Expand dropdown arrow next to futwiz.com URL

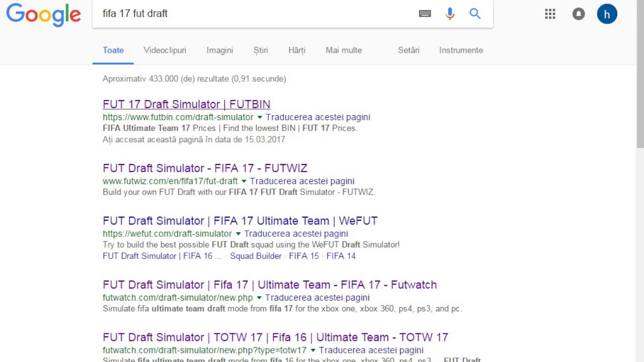[x=244, y=181]
